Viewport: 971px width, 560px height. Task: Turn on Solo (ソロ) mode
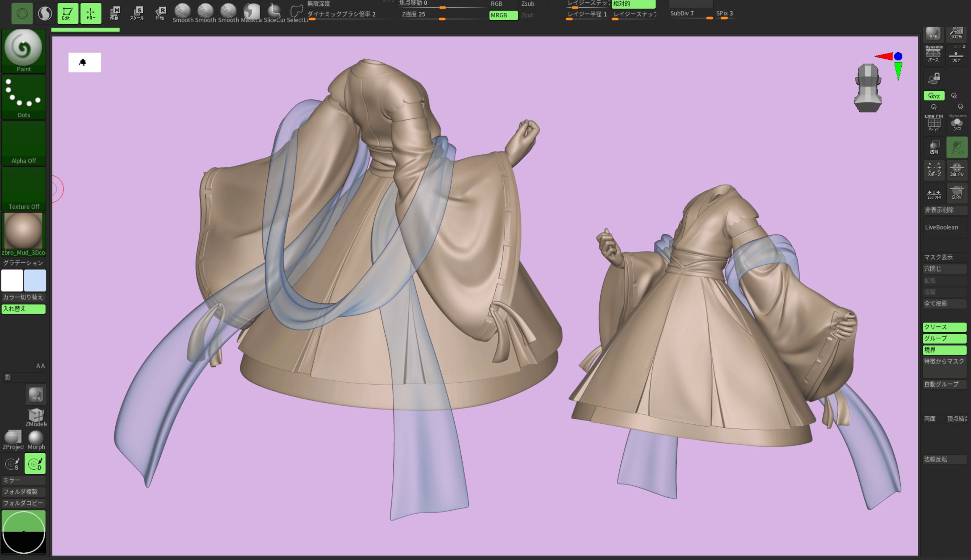point(956,123)
